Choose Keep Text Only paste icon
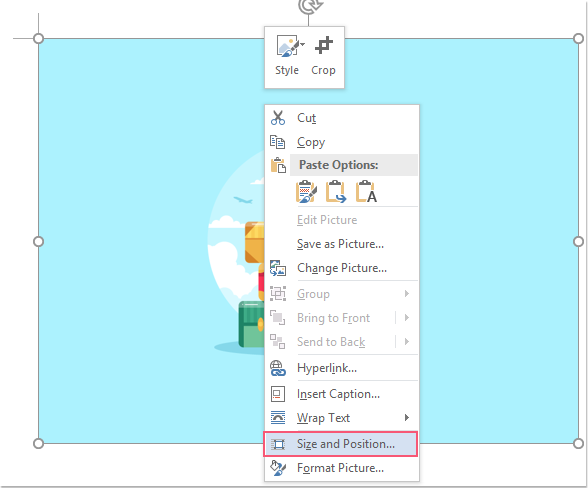The width and height of the screenshot is (588, 488). tap(366, 192)
